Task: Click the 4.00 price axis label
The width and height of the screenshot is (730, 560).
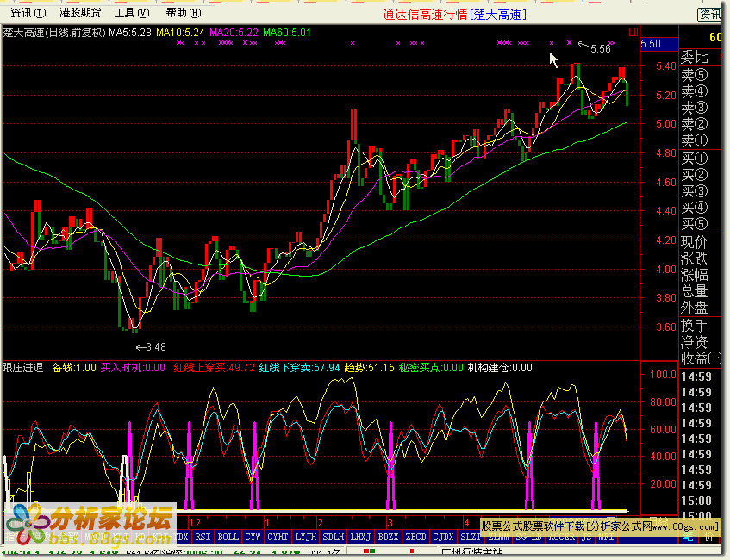Action: 665,269
